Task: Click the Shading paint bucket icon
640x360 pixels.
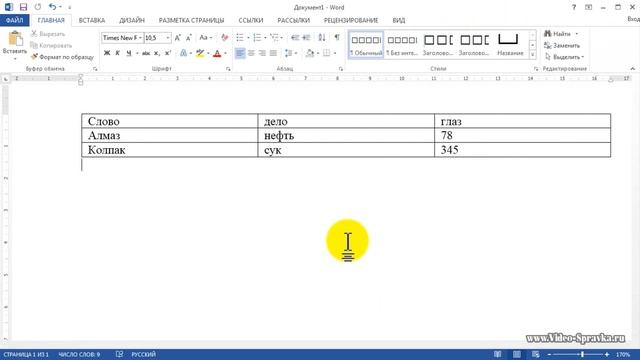Action: coord(310,53)
